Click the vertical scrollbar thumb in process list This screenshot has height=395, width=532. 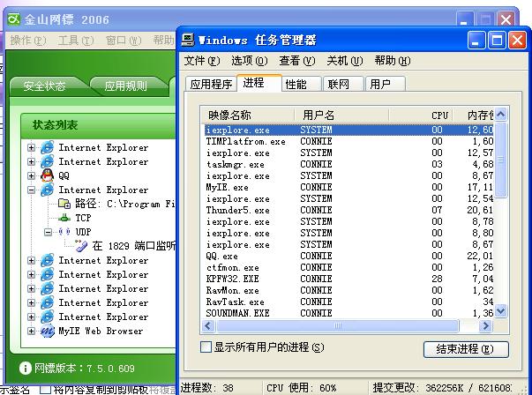click(x=501, y=160)
